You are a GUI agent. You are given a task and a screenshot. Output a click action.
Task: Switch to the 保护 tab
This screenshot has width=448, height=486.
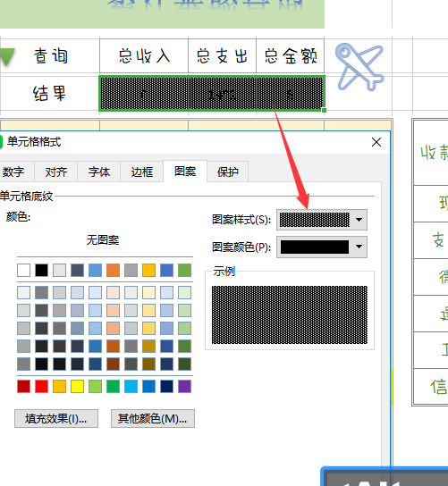(x=228, y=172)
